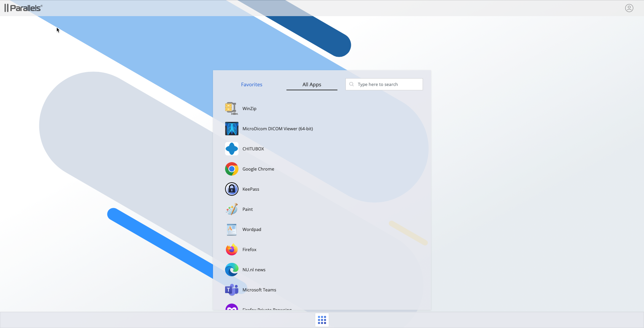Open the user account profile icon
644x328 pixels.
(629, 8)
